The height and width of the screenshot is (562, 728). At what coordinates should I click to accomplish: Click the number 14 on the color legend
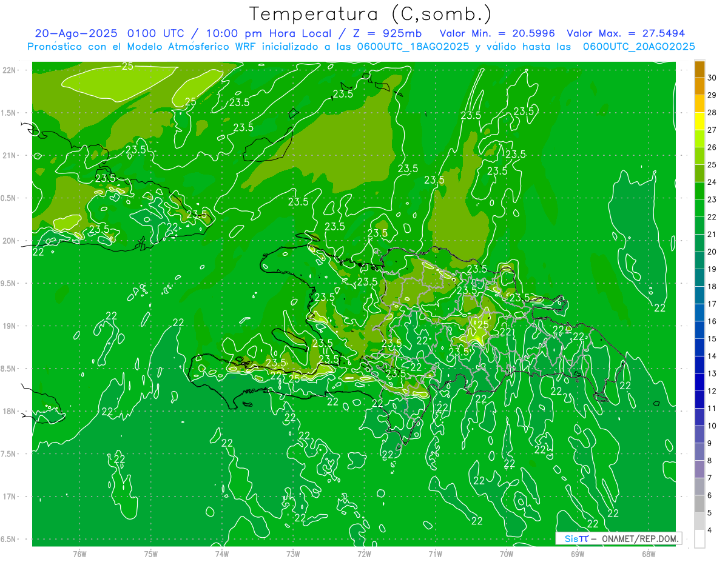712,356
